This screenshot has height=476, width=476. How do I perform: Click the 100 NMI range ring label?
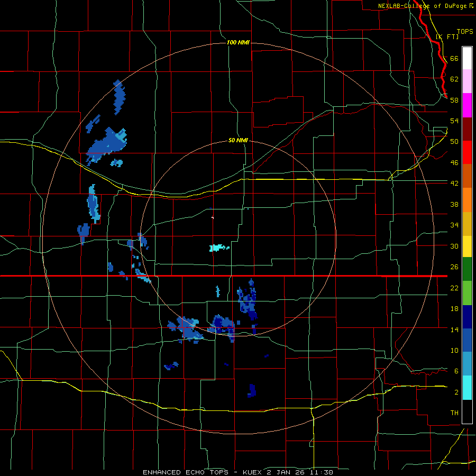click(238, 42)
